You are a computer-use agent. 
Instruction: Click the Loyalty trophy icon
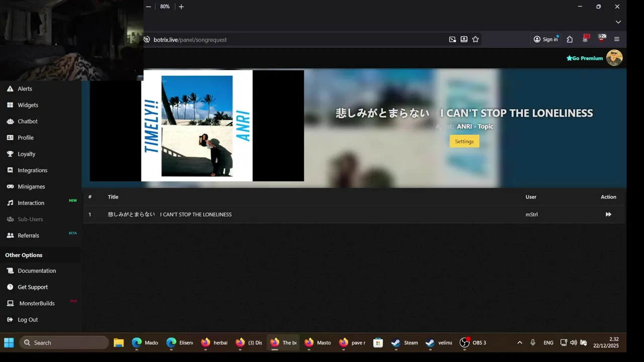pyautogui.click(x=10, y=154)
